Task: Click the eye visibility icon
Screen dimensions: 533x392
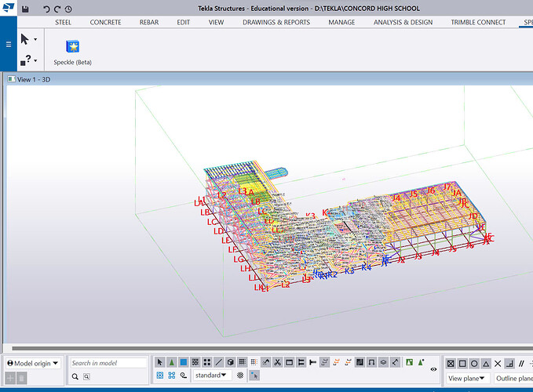Action: (433, 369)
